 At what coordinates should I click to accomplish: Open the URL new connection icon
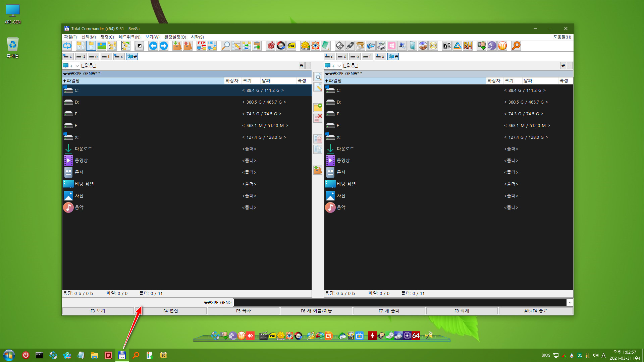tap(212, 46)
